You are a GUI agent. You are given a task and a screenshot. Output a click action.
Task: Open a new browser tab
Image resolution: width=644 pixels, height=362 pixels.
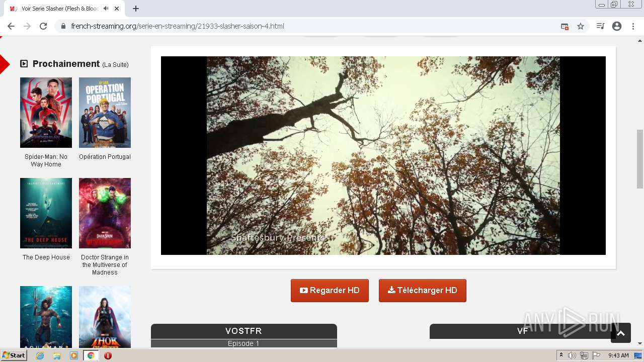click(x=136, y=9)
